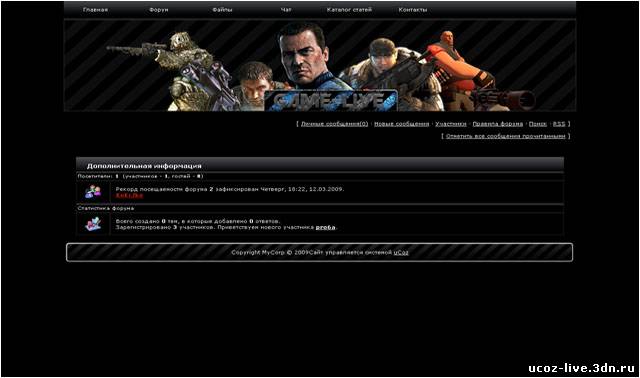Mark all messages as read link
This screenshot has height=378, width=640.
pos(506,136)
